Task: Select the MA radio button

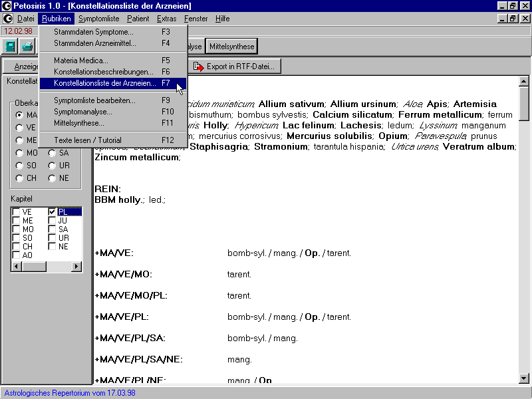Action: 19,115
